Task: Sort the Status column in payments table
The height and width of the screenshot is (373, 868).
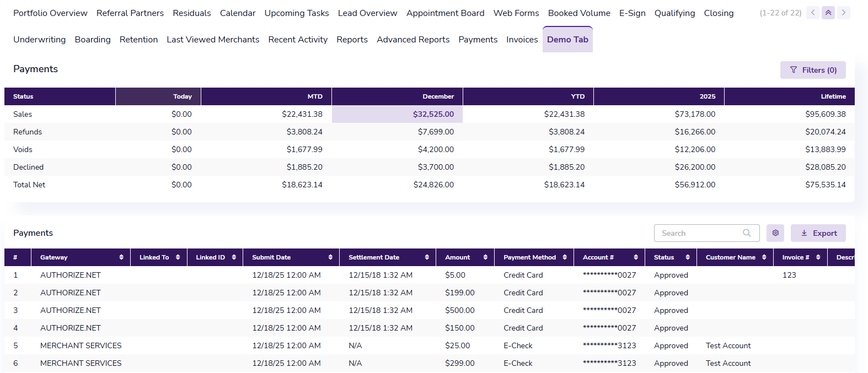Action: (688, 257)
